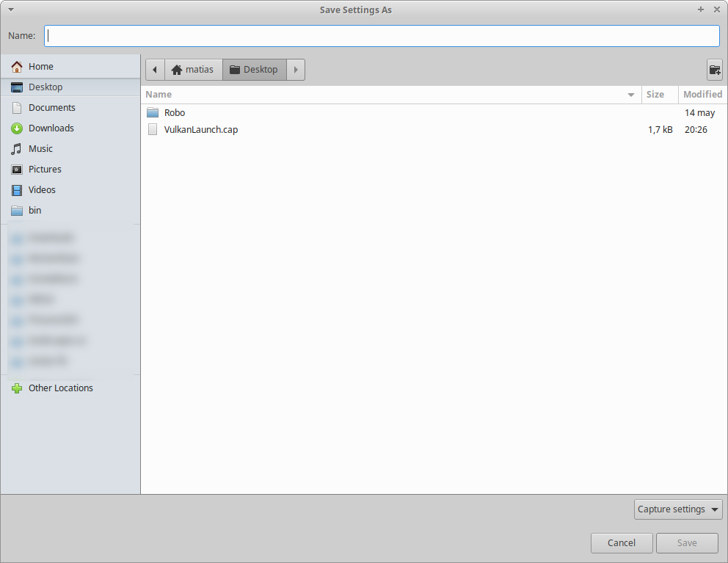Open the bin folder from sidebar
This screenshot has height=563, width=728.
(34, 210)
